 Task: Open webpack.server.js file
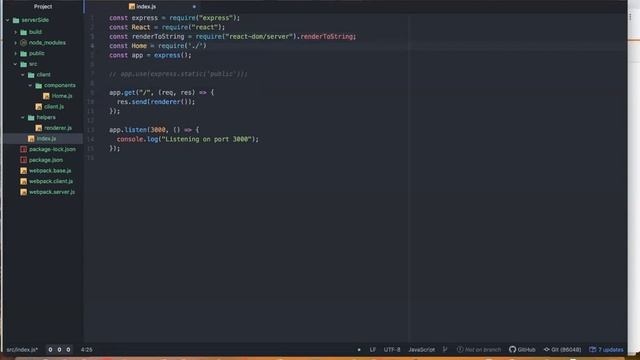(x=52, y=192)
